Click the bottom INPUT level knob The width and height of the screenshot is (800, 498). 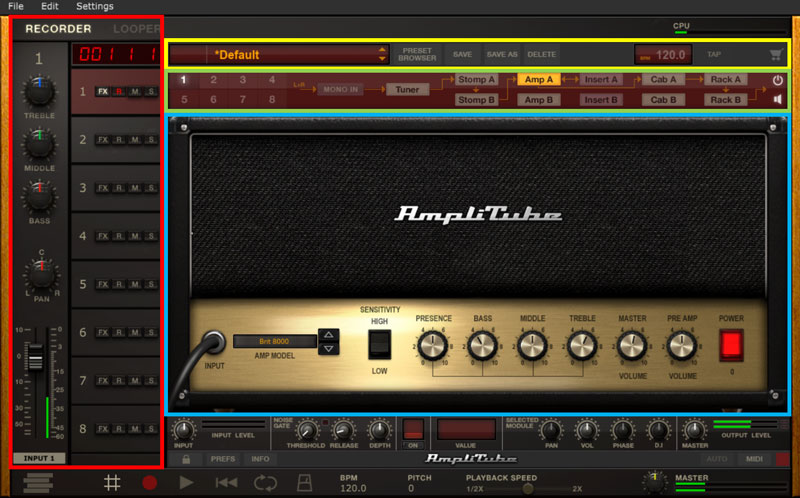click(184, 430)
